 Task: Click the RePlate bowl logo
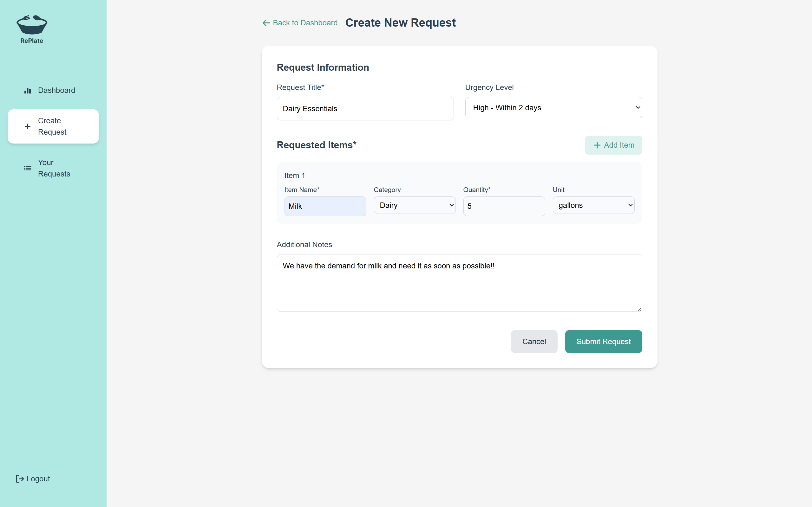coord(32,25)
